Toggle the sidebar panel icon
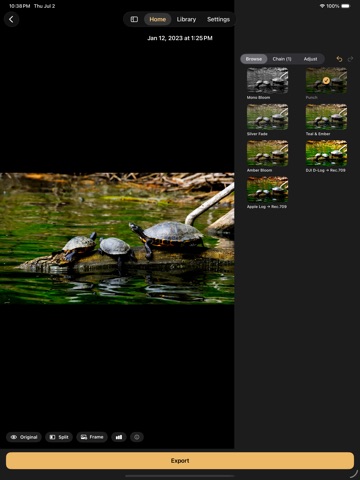The image size is (360, 480). (x=134, y=19)
